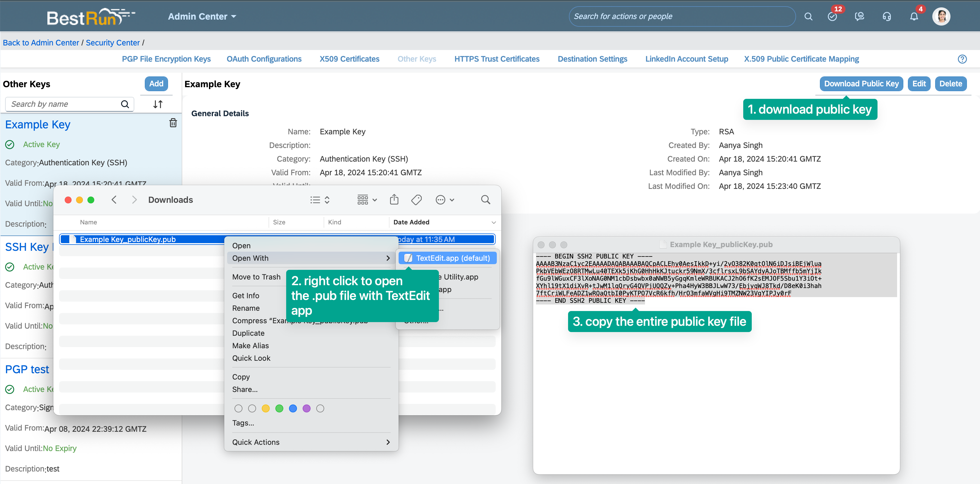980x484 pixels.
Task: Expand the Quick Actions submenu arrow
Action: click(x=388, y=442)
